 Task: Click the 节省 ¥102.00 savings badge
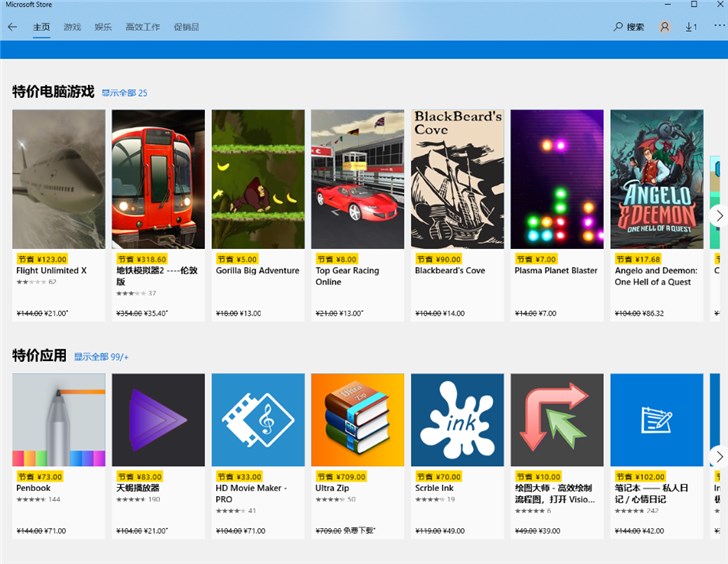[641, 477]
